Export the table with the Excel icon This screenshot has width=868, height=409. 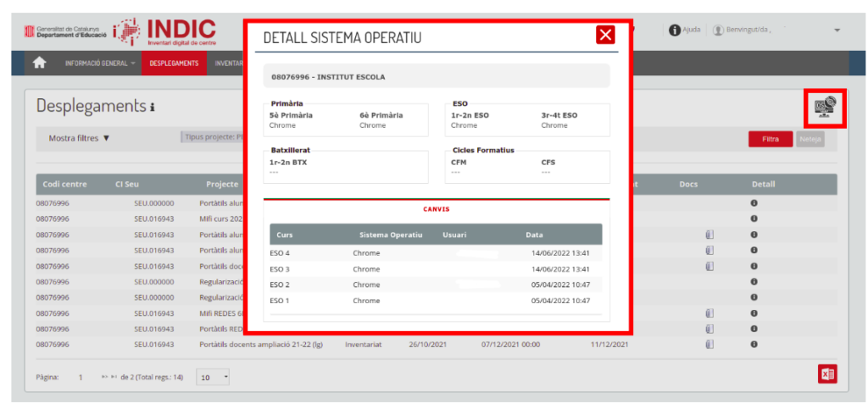(826, 374)
